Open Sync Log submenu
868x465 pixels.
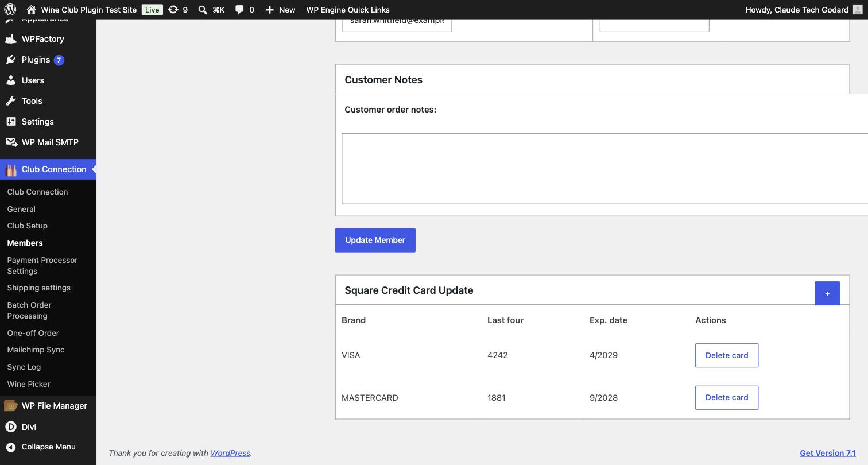pos(24,367)
